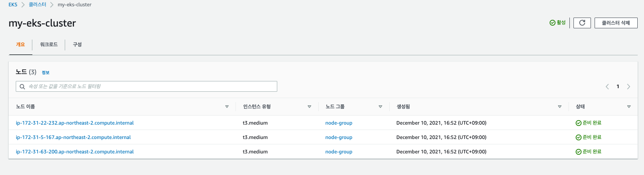Open the EKS breadcrumb link
Viewport: 644px width, 175px height.
point(13,4)
